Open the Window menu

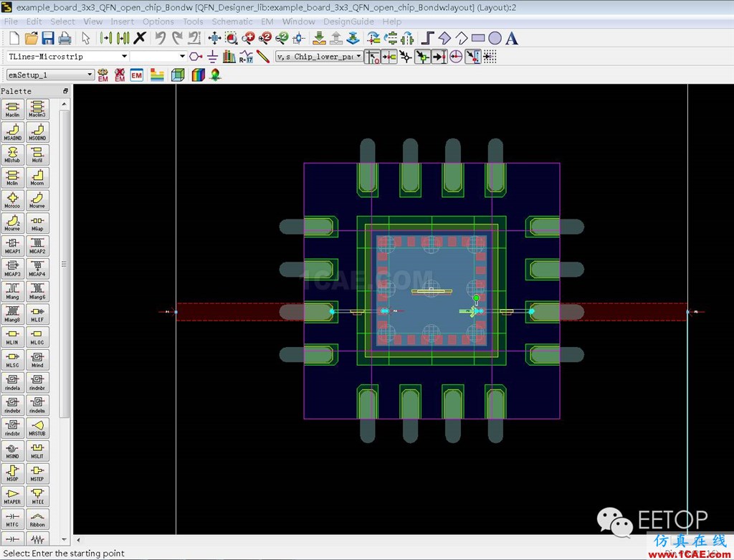(299, 22)
